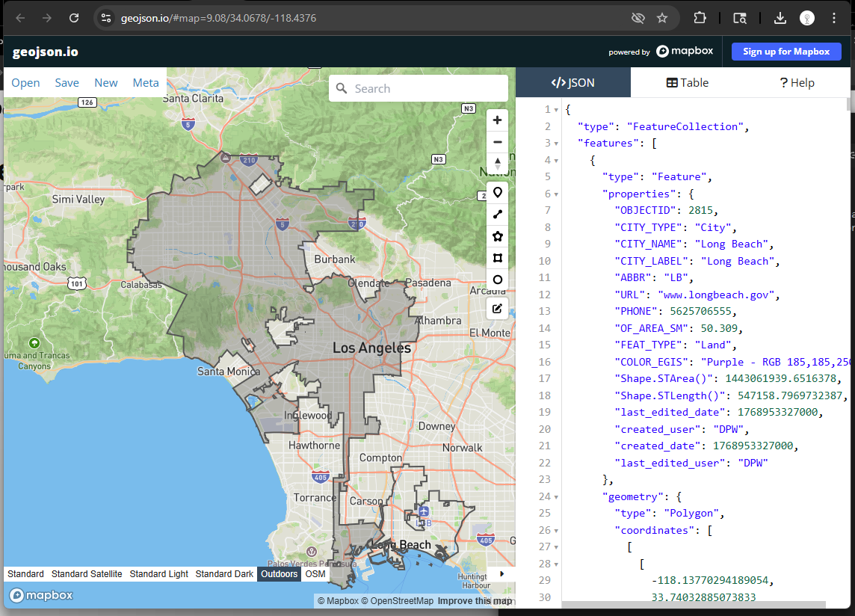Select the draw LineString tool
This screenshot has width=855, height=616.
(x=498, y=214)
